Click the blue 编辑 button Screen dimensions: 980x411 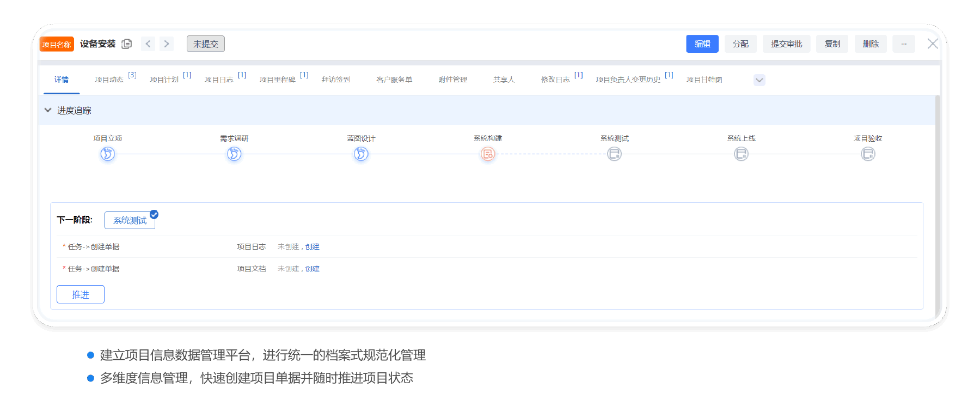point(702,44)
